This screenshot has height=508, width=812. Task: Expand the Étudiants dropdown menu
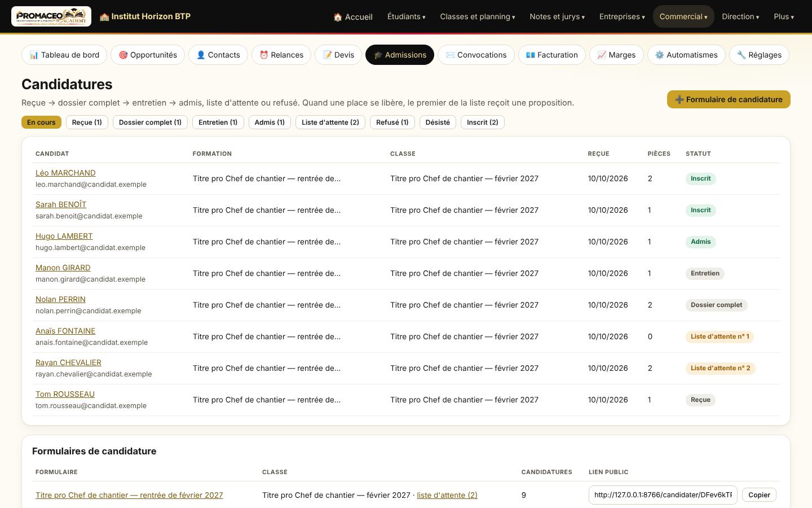(x=407, y=16)
